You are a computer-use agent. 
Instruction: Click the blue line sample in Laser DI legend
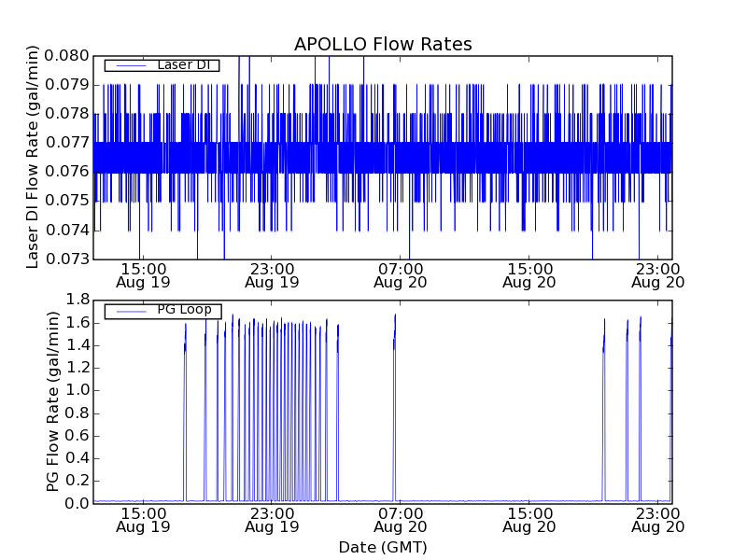(x=131, y=65)
